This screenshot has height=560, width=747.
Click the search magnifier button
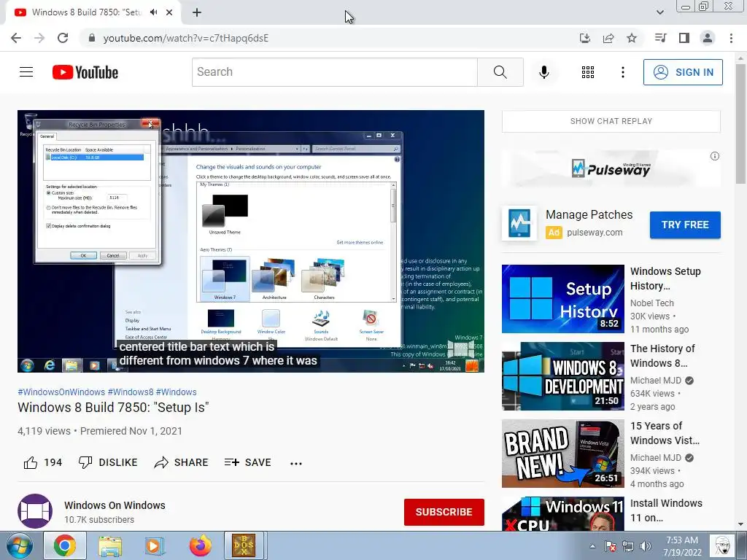pyautogui.click(x=500, y=72)
